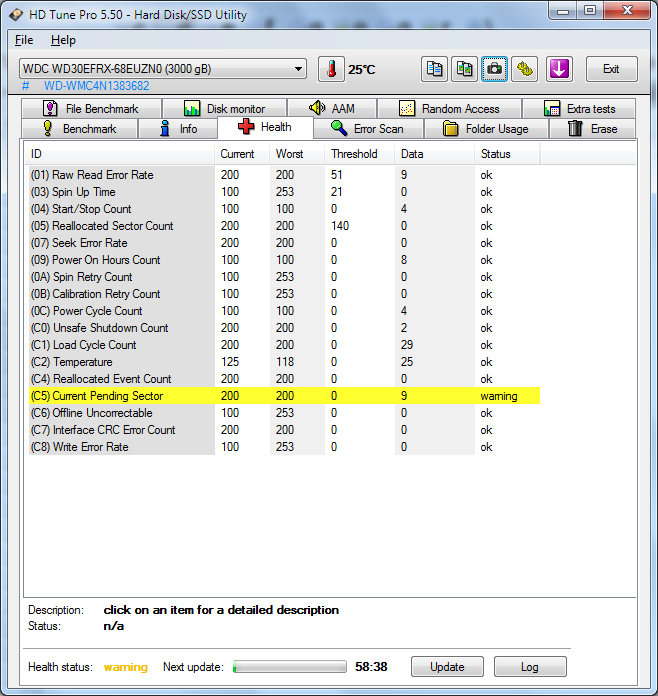Switch to the Erase tab

[x=592, y=129]
